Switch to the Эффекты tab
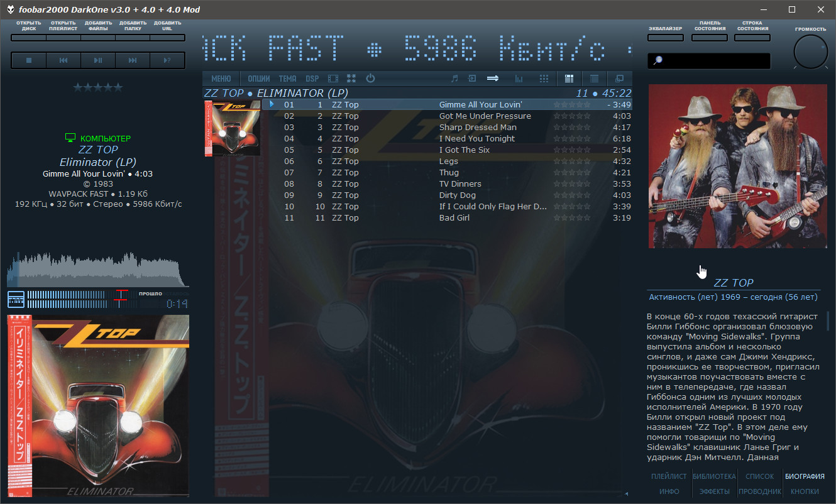The width and height of the screenshot is (836, 504). (x=714, y=491)
